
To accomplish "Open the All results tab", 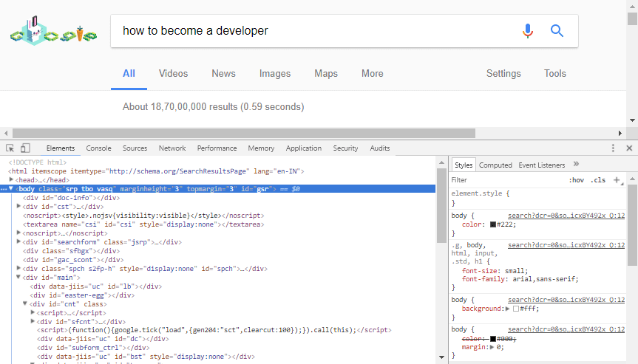I will pyautogui.click(x=129, y=74).
